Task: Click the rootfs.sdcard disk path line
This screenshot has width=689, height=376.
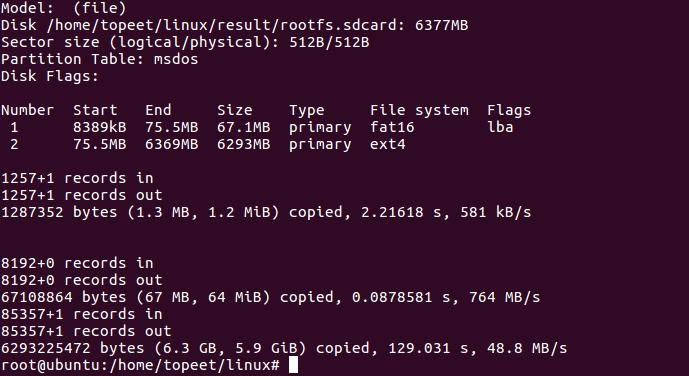Action: coord(235,25)
